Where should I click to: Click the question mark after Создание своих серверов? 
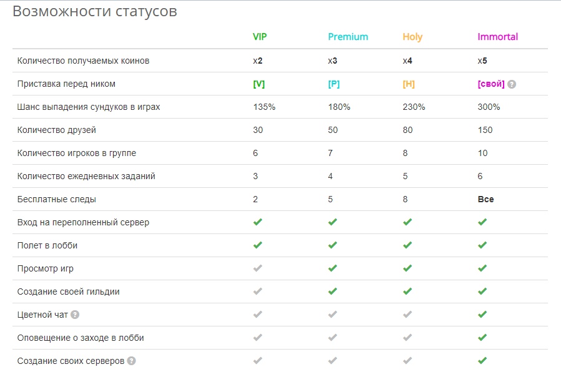click(x=131, y=361)
